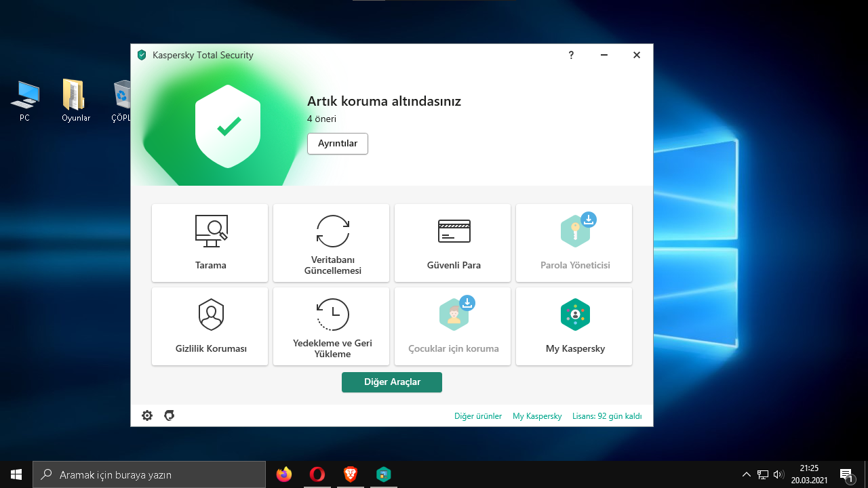The height and width of the screenshot is (488, 868).
Task: Open the Windows Start menu
Action: pos(16,474)
